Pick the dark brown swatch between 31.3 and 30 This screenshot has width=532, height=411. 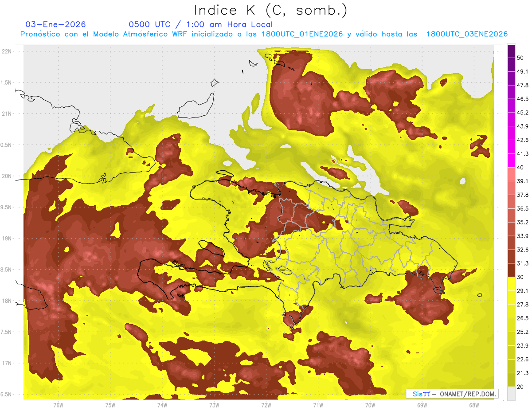511,270
